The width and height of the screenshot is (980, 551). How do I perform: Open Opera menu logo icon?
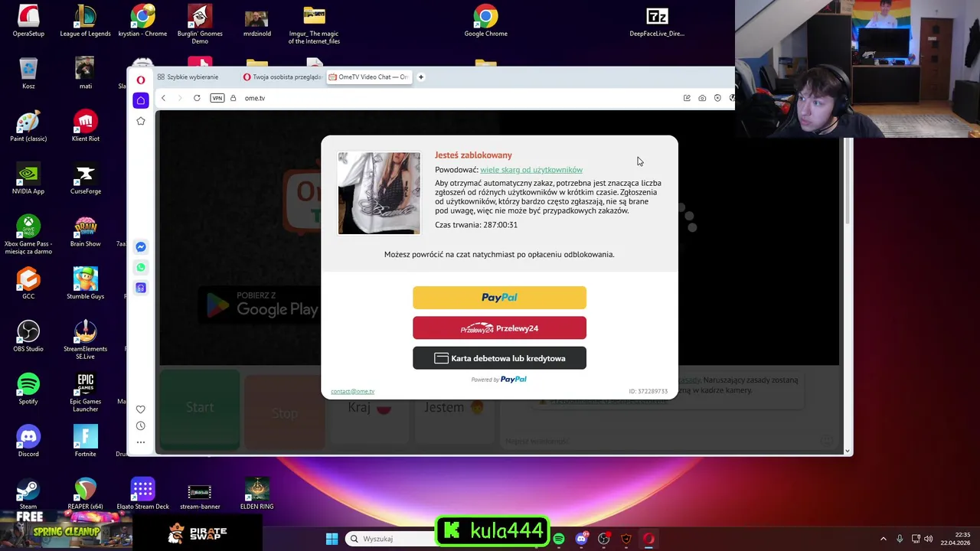(141, 80)
